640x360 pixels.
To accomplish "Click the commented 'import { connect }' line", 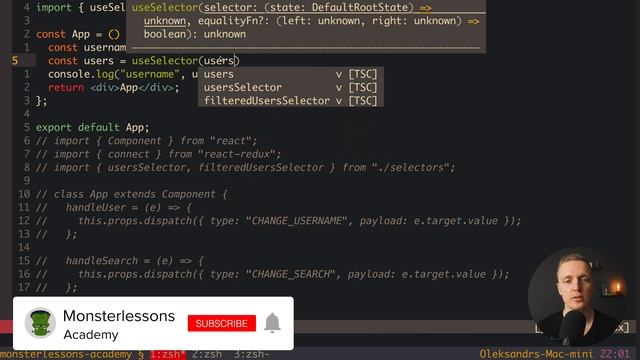I will [x=158, y=154].
